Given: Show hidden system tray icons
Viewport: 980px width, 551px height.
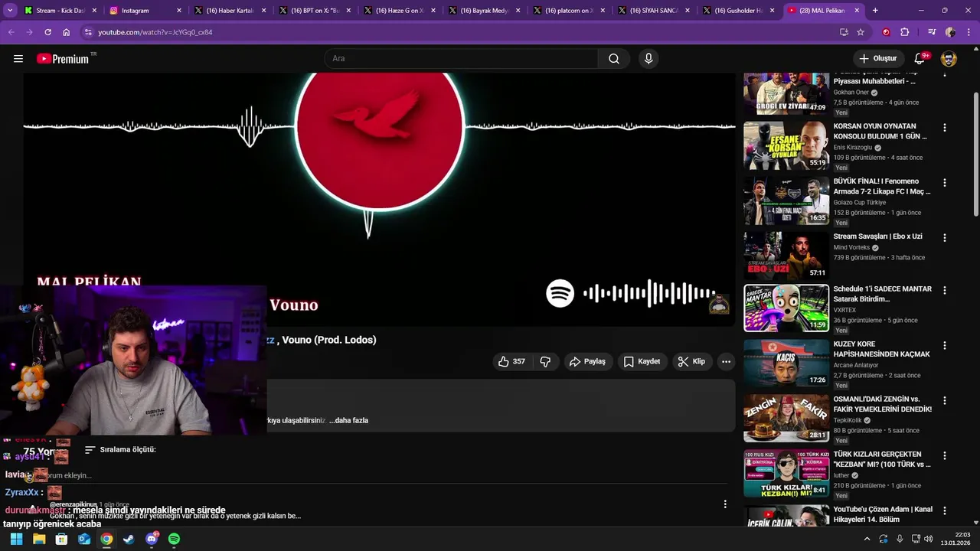Looking at the screenshot, I should [x=867, y=539].
